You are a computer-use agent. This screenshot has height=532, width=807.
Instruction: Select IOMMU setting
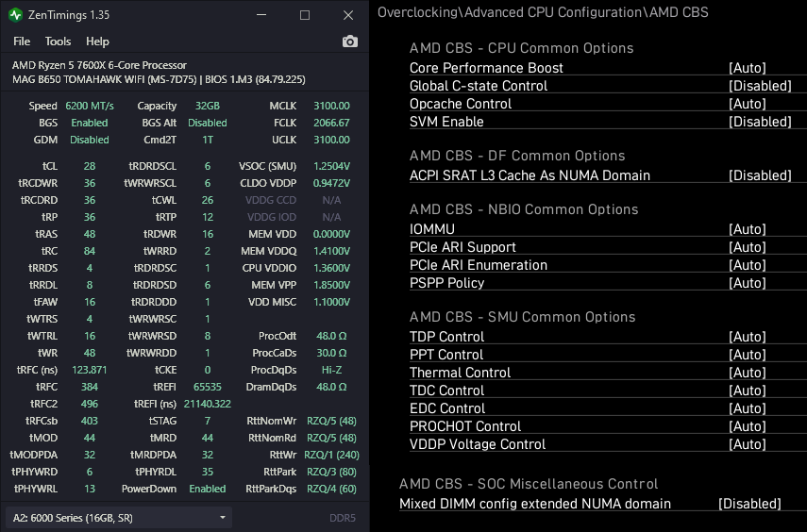click(x=608, y=229)
